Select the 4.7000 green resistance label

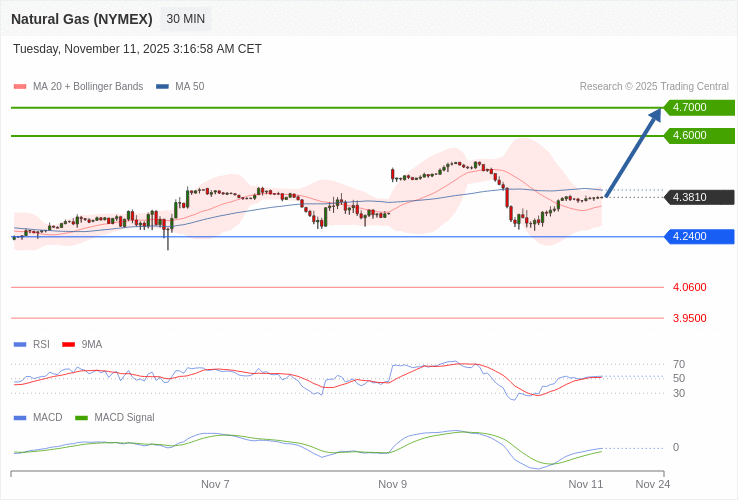pyautogui.click(x=699, y=107)
